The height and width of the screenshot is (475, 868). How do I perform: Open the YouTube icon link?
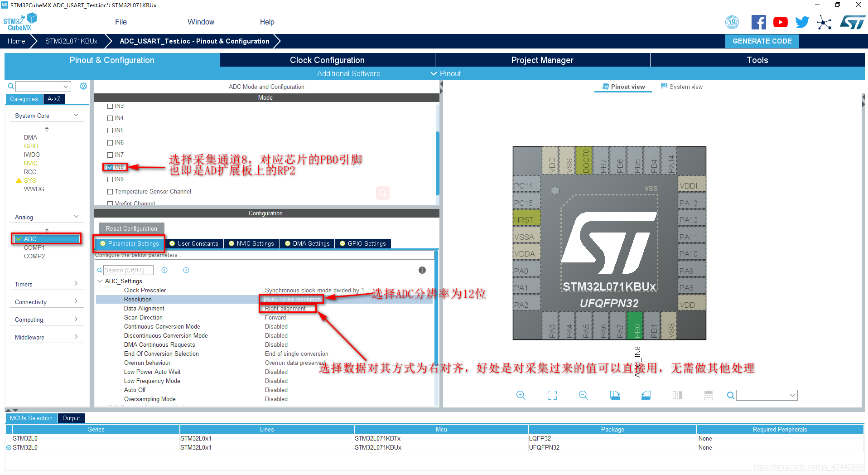click(x=780, y=22)
